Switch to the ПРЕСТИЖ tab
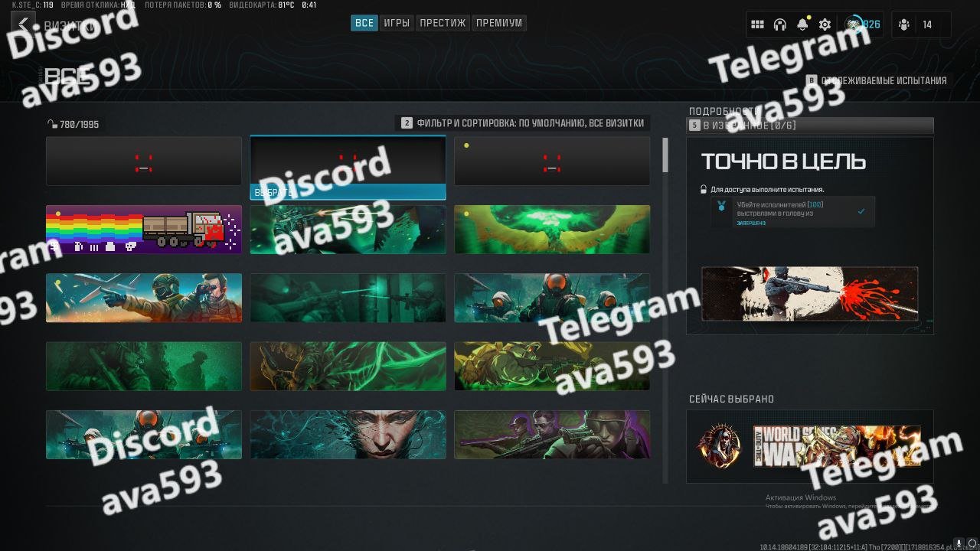 (443, 23)
